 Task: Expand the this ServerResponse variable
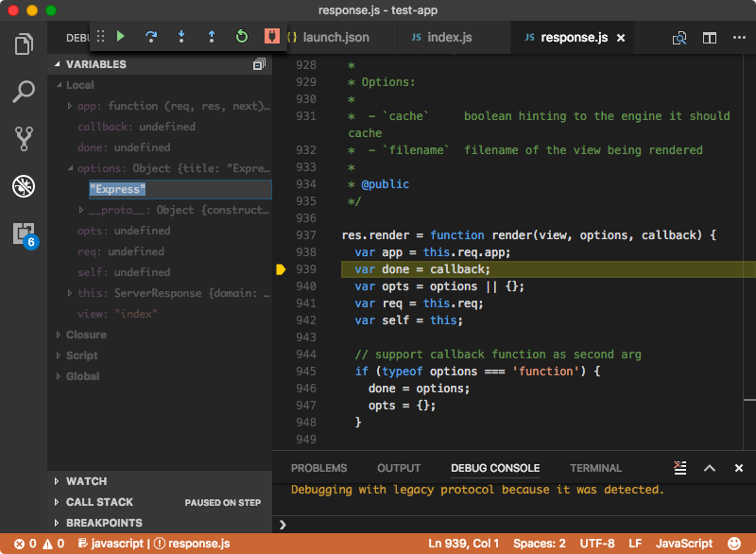point(69,293)
